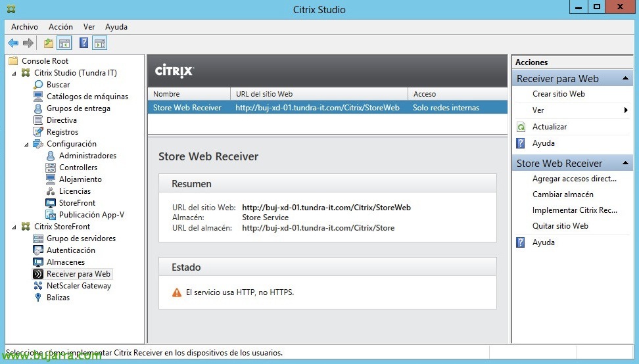Collapse the Receiver para Web actions section
The width and height of the screenshot is (639, 364).
tap(625, 78)
